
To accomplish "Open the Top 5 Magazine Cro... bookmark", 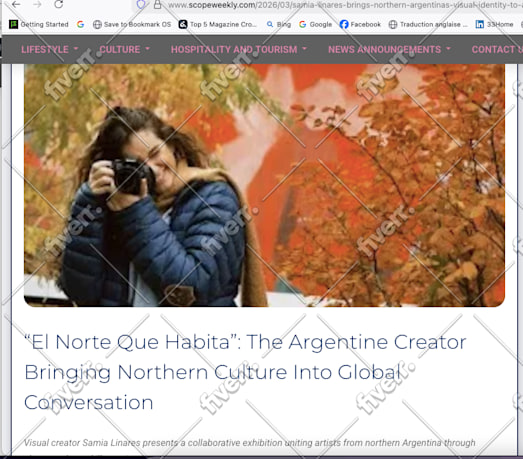I will point(218,24).
